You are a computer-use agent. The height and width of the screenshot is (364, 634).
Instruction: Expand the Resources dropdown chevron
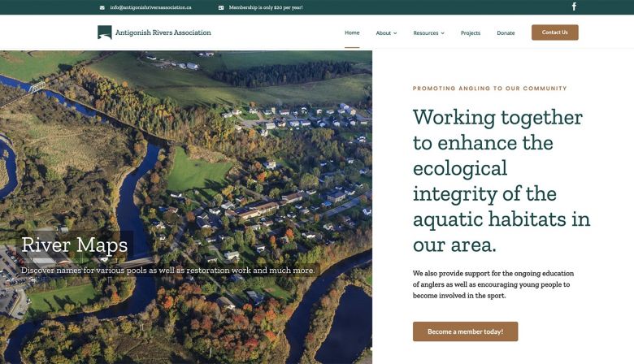tap(443, 33)
